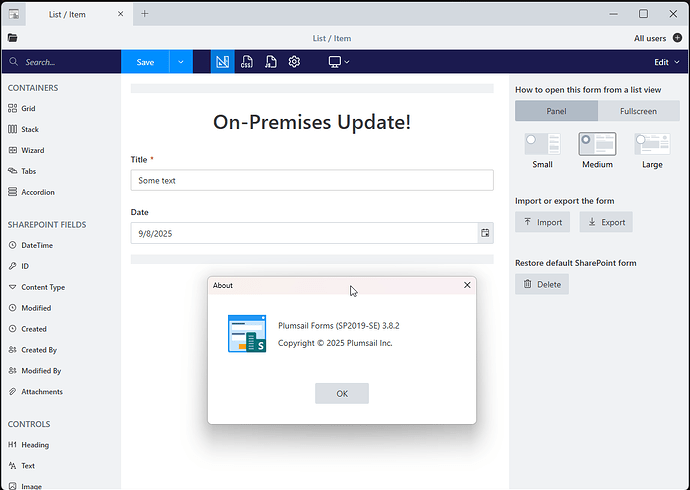Screen dimensions: 690x490
Task: Click the plus icon beside All users
Action: pyautogui.click(x=677, y=38)
